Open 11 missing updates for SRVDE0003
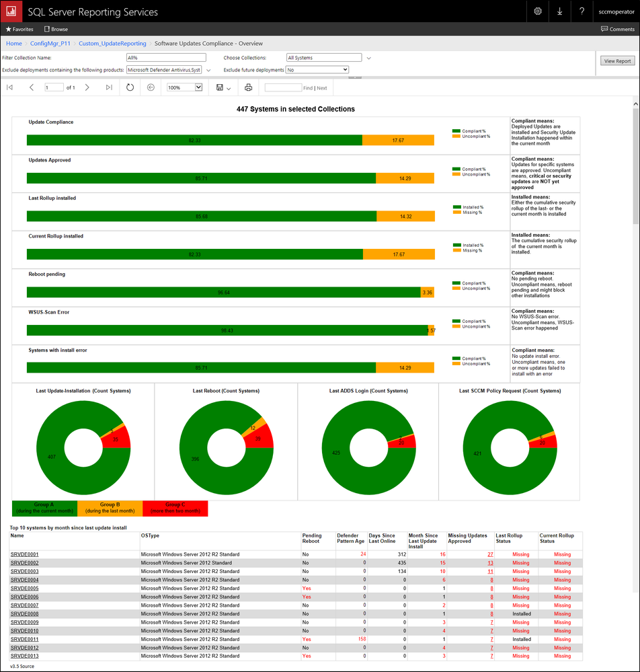This screenshot has height=672, width=640. click(x=490, y=571)
